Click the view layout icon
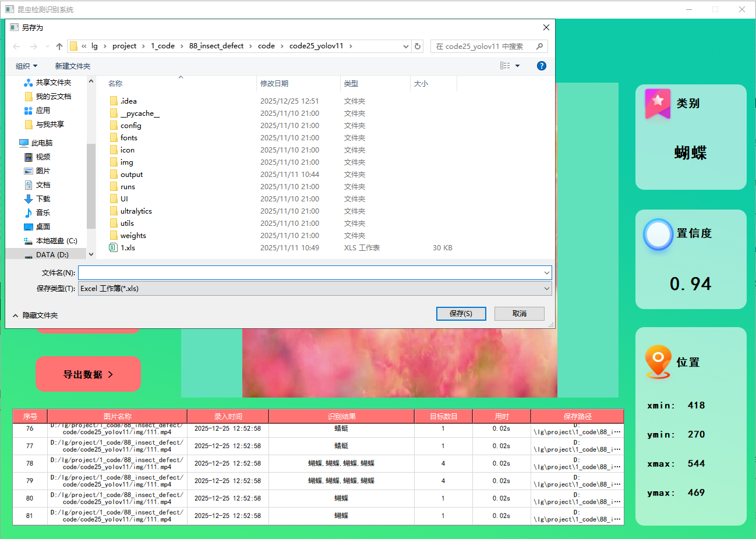The width and height of the screenshot is (756, 539). pos(505,66)
